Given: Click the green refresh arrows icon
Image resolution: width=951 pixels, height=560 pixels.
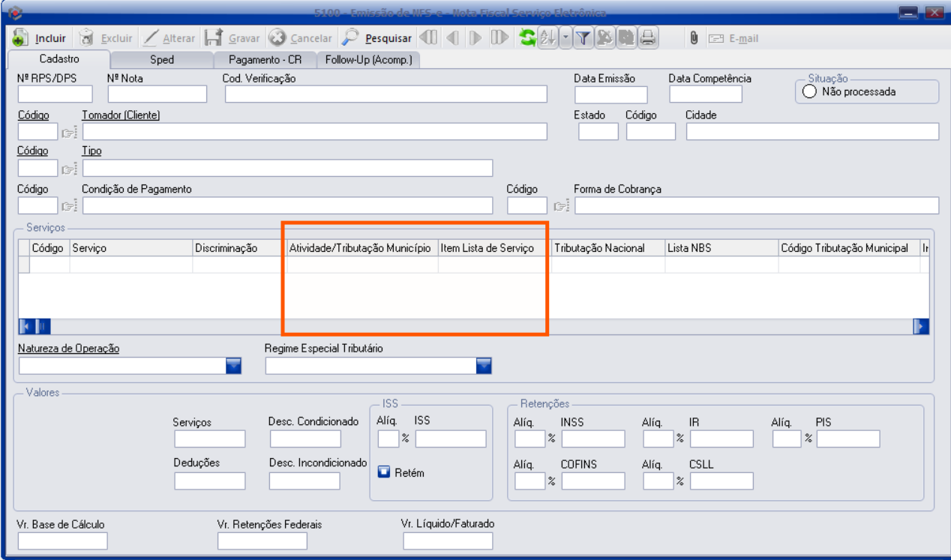Looking at the screenshot, I should point(528,37).
